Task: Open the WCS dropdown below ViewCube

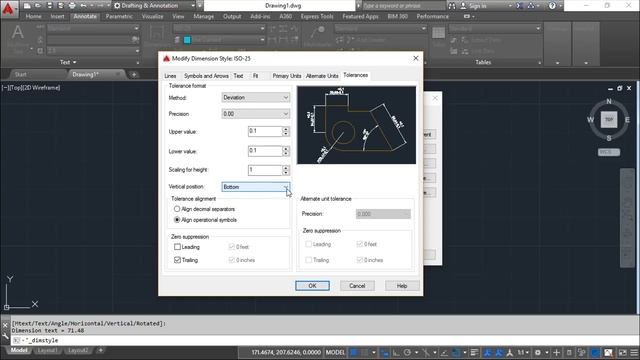Action: (x=609, y=152)
